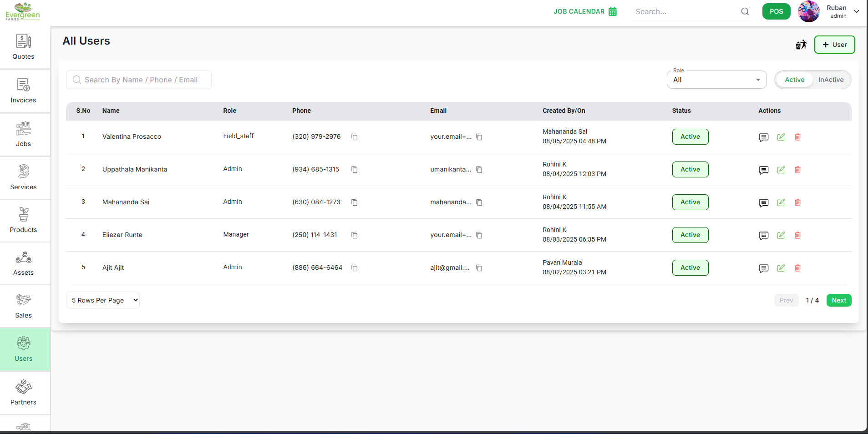Delete user Valentina Prosacco

pyautogui.click(x=798, y=137)
